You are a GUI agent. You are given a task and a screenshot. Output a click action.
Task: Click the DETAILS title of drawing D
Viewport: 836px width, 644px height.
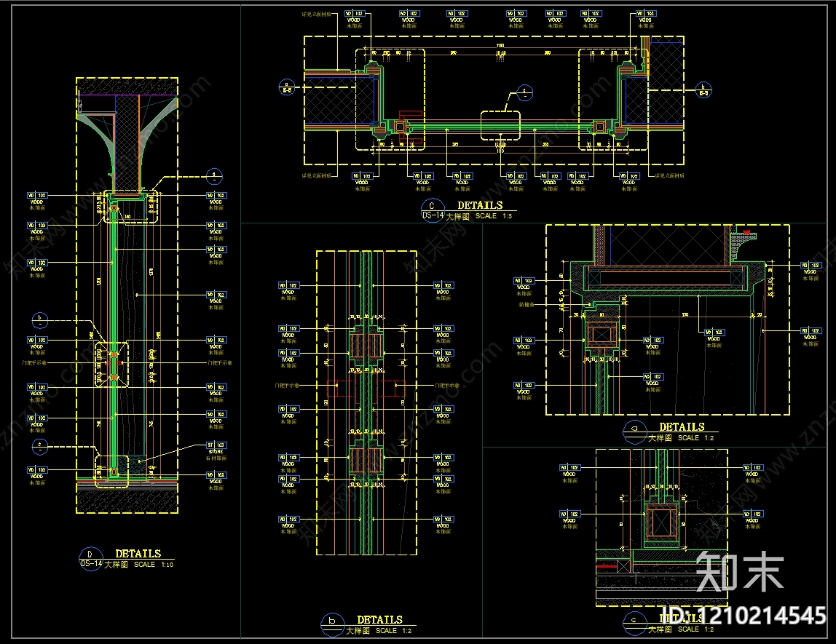(x=138, y=554)
